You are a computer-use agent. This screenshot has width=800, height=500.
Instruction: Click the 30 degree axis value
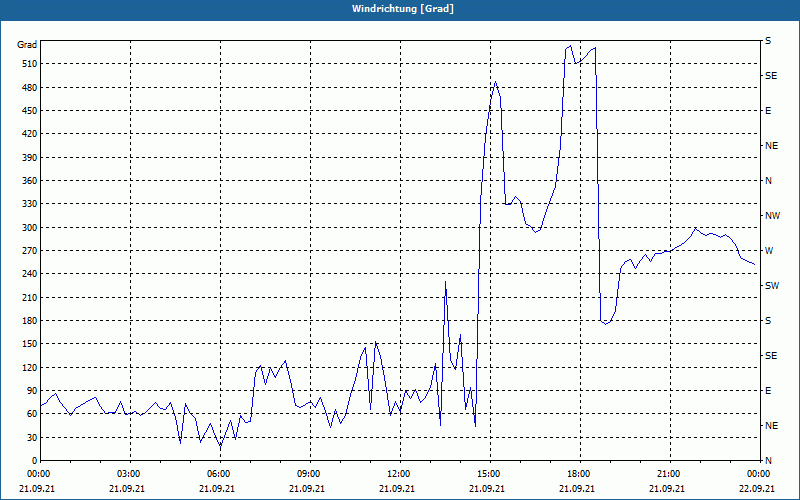tap(32, 437)
